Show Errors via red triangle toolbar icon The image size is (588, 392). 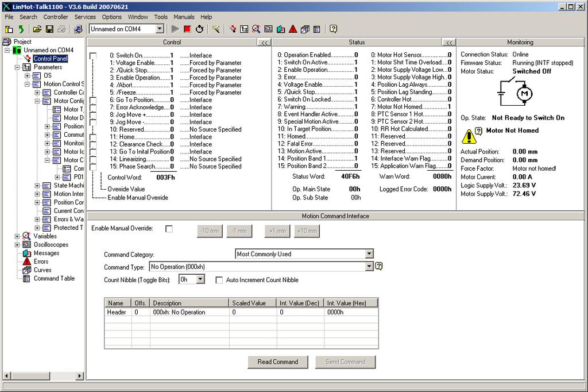[293, 29]
